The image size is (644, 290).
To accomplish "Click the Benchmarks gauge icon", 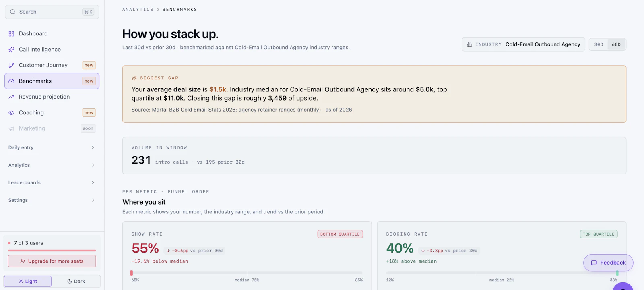I will coord(11,81).
